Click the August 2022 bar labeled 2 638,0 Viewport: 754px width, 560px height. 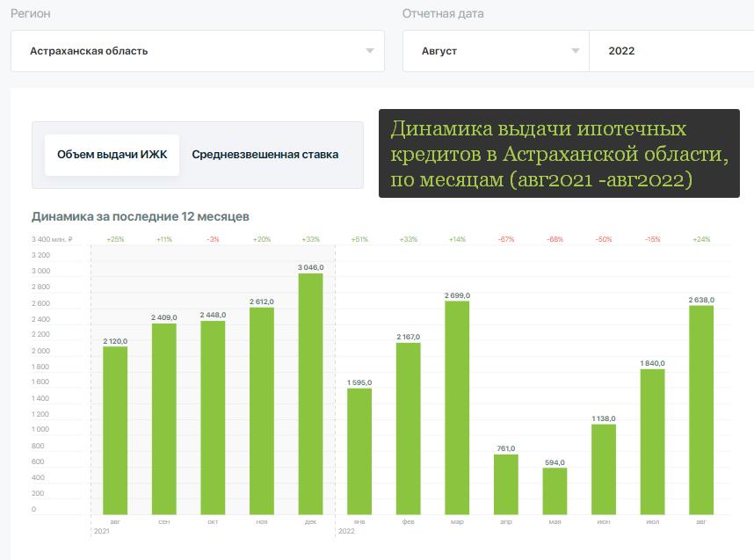tap(700, 410)
